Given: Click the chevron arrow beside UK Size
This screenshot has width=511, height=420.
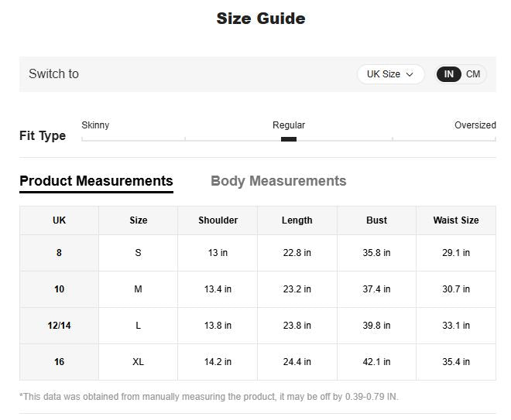Looking at the screenshot, I should (x=410, y=74).
